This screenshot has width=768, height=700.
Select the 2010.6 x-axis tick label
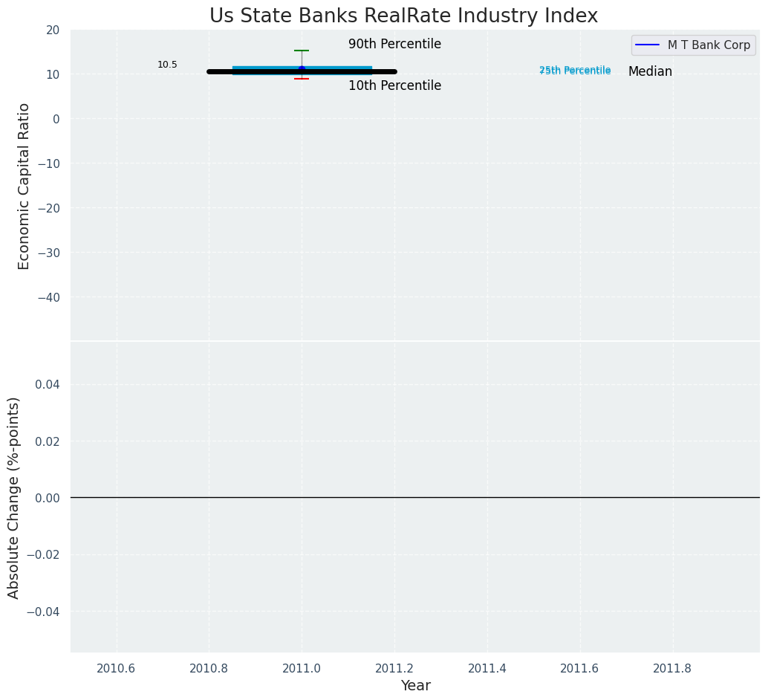click(x=116, y=668)
